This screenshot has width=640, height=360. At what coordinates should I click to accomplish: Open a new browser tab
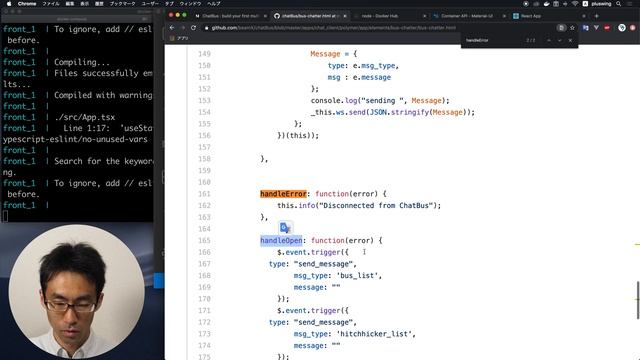click(597, 16)
